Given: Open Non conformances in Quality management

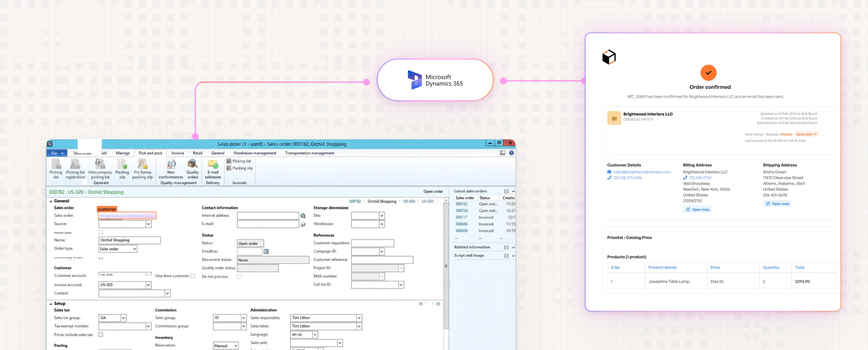Looking at the screenshot, I should 171,169.
